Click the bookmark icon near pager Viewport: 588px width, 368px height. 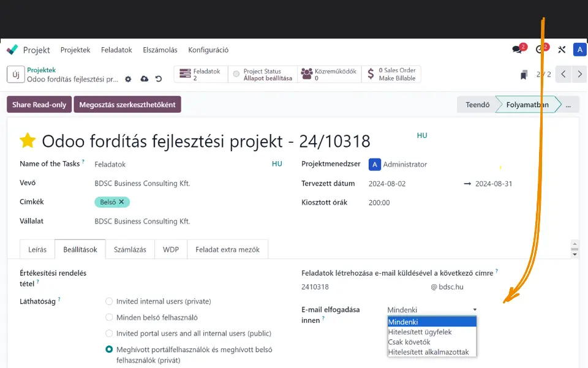pos(524,75)
